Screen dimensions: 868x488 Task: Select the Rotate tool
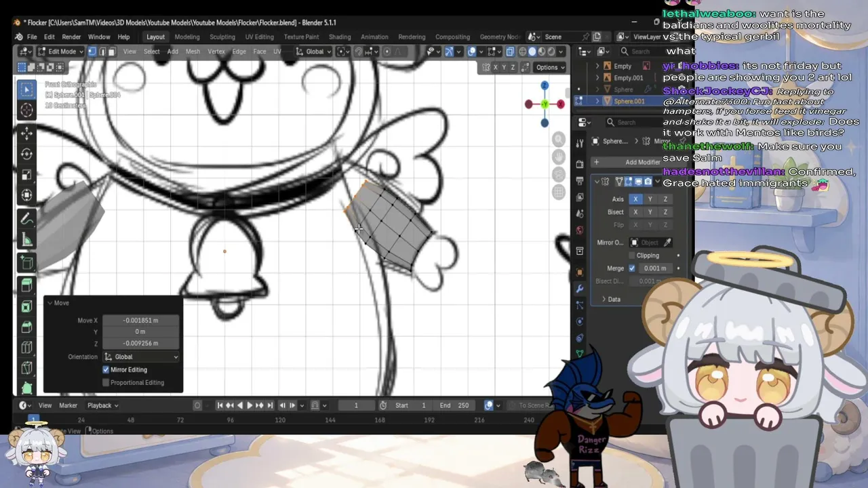[x=27, y=154]
